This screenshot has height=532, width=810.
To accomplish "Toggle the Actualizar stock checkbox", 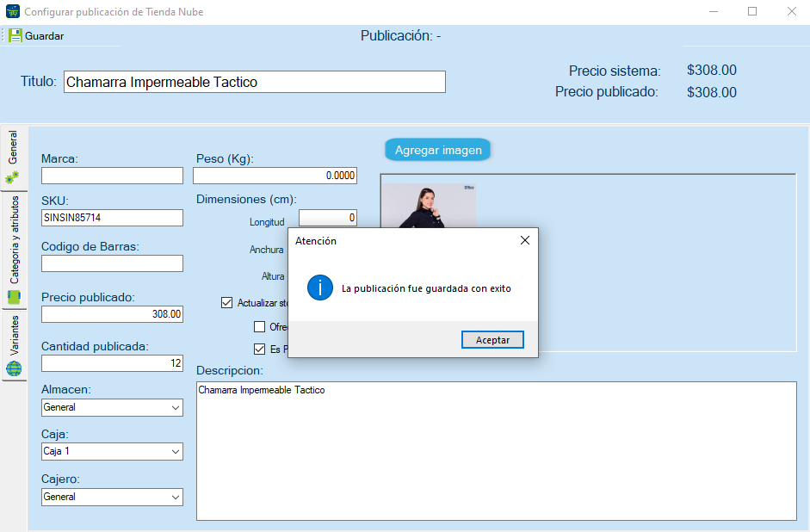I will point(226,303).
